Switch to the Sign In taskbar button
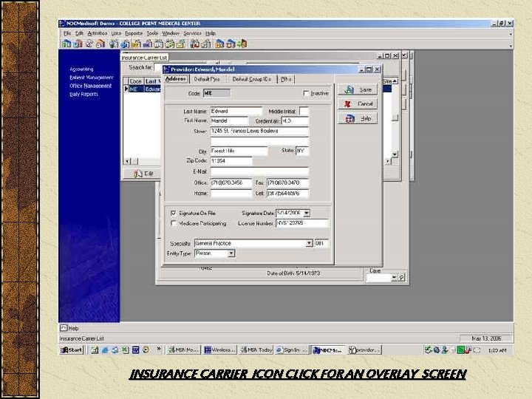 [291, 349]
